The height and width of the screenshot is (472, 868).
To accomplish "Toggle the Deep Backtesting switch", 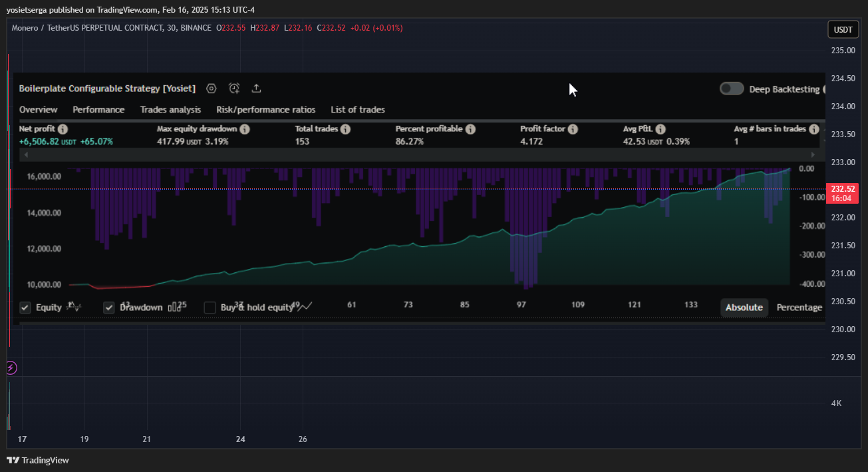I will point(732,89).
